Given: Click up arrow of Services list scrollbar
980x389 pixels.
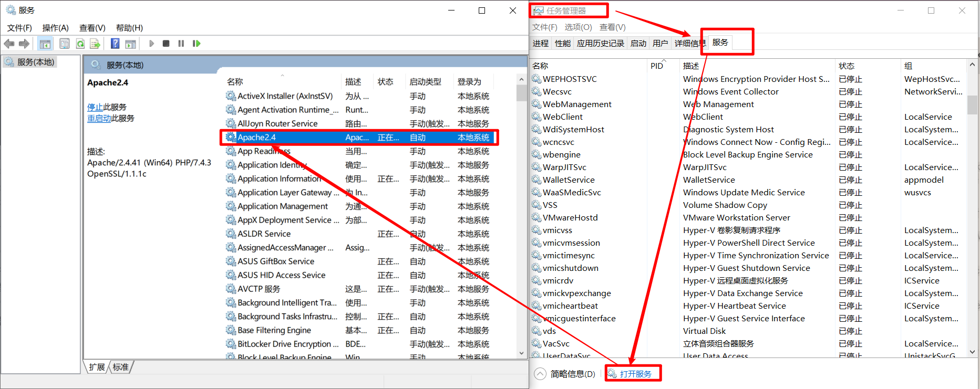Looking at the screenshot, I should click(x=521, y=80).
